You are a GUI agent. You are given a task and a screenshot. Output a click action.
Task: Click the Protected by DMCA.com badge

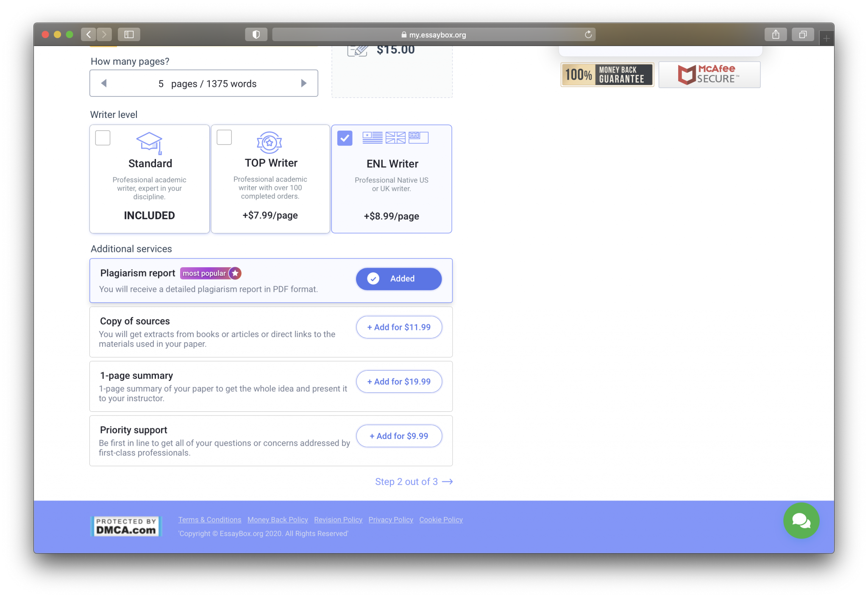126,526
